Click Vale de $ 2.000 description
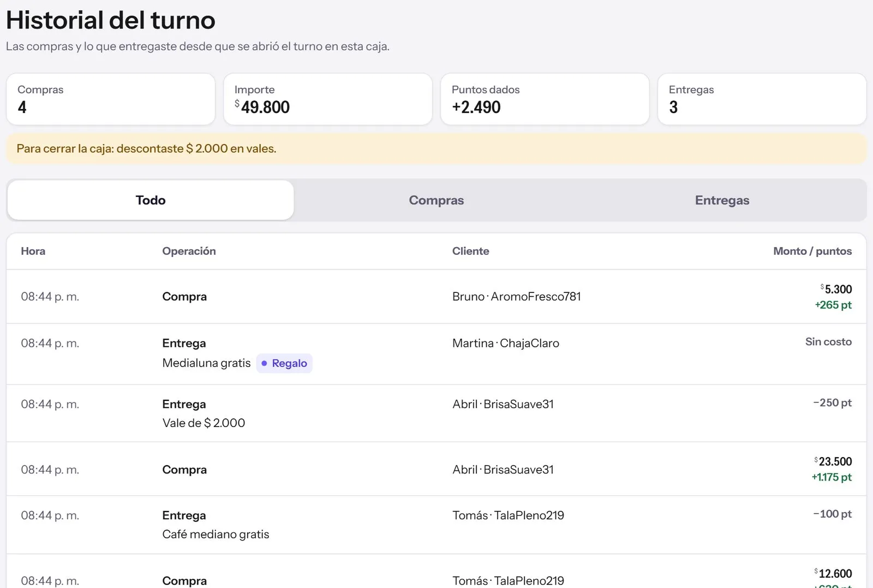 [x=204, y=423]
